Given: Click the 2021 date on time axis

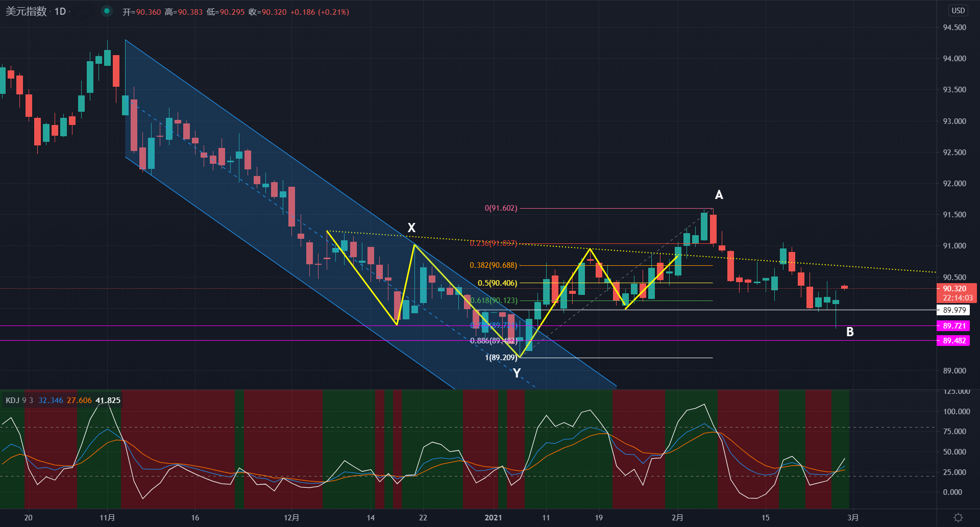Looking at the screenshot, I should pyautogui.click(x=493, y=517).
